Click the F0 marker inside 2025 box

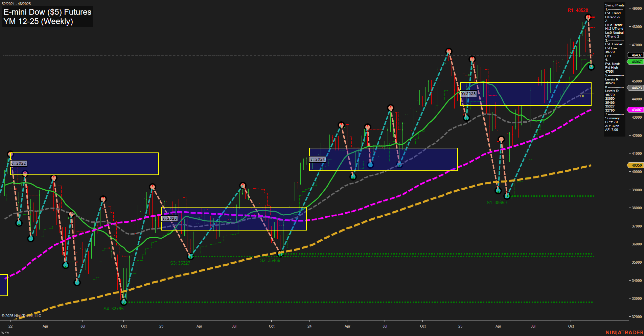582,96
